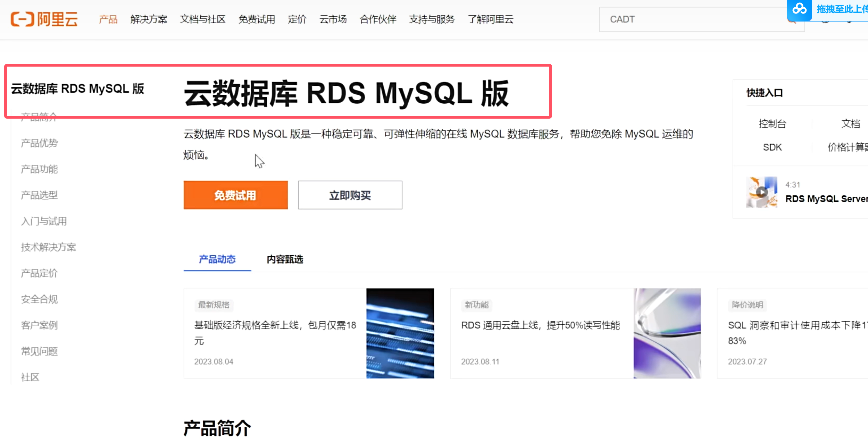Open the SDK quick entry link

pos(772,147)
